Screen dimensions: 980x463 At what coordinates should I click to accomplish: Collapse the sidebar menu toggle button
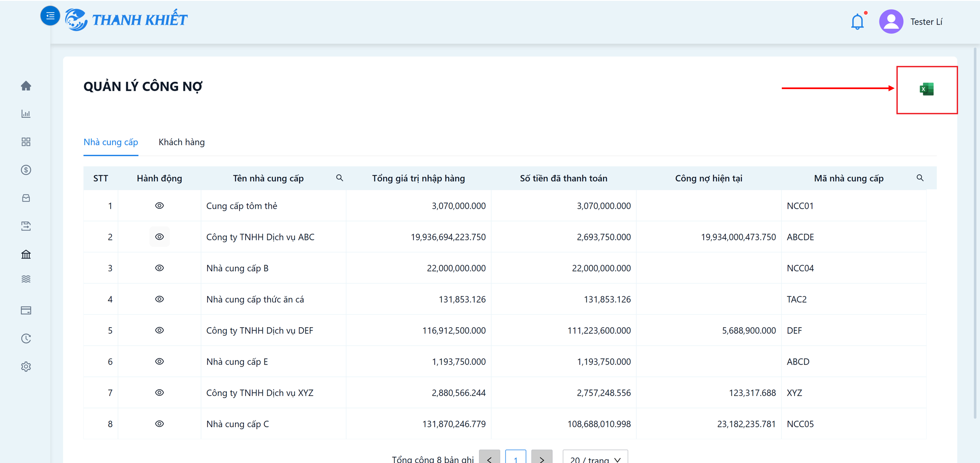click(50, 16)
